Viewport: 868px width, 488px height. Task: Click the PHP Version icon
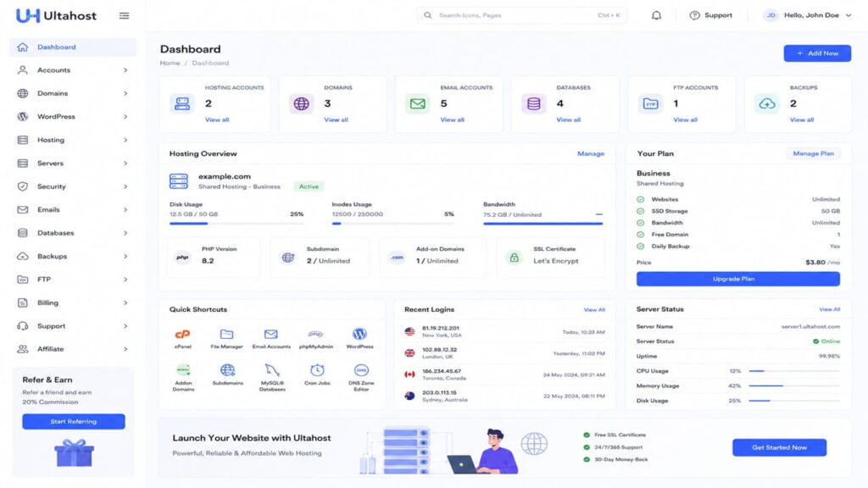[x=183, y=258]
